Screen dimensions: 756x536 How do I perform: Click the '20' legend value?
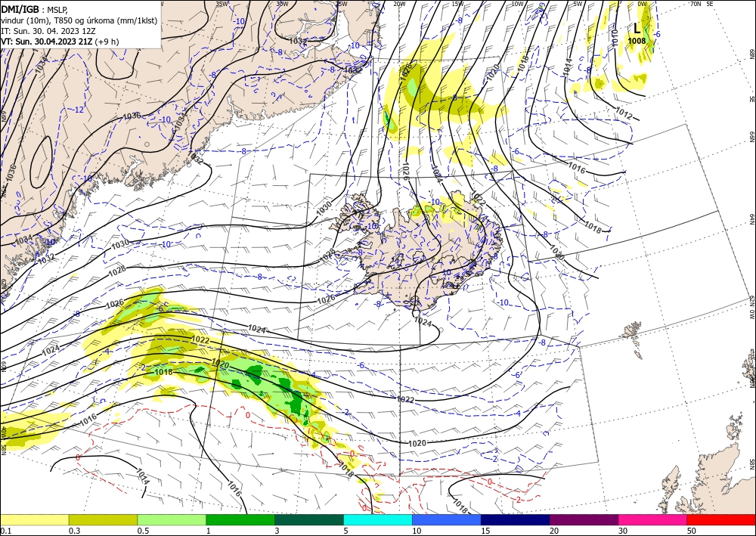tap(554, 531)
